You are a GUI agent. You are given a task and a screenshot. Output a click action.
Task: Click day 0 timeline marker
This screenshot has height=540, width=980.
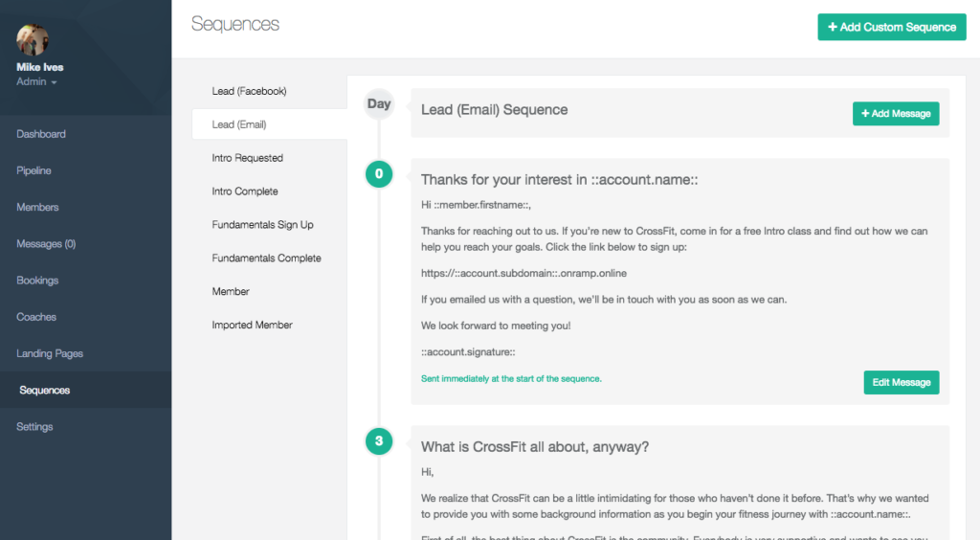pyautogui.click(x=379, y=173)
